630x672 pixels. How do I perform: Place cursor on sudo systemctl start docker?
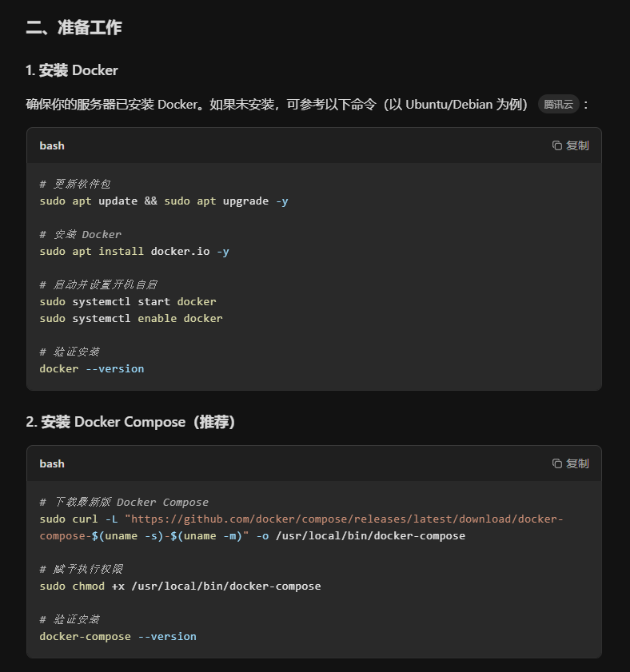(x=128, y=302)
